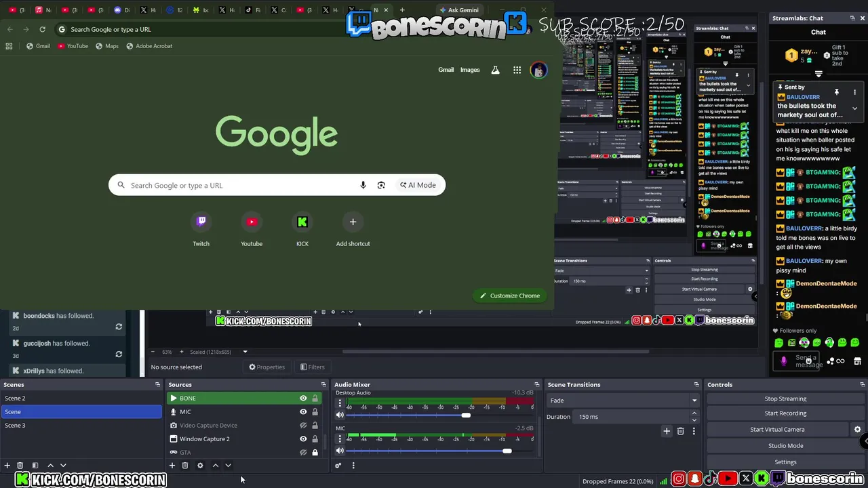Open Search Labs flask icon

496,70
